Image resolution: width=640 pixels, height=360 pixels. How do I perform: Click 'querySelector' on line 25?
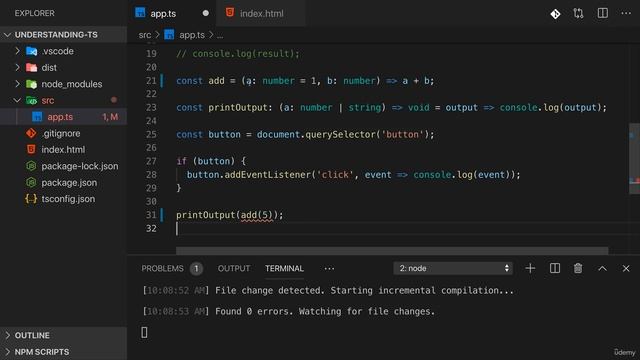[340, 135]
